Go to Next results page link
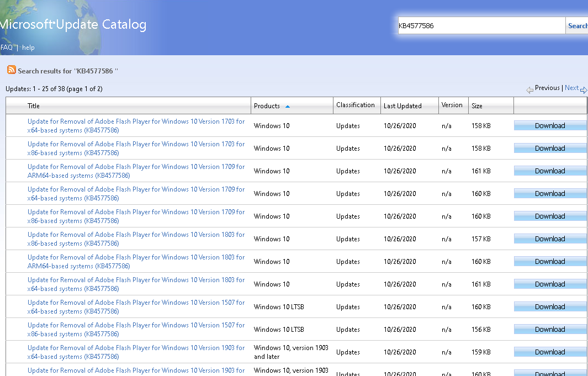 pyautogui.click(x=571, y=88)
